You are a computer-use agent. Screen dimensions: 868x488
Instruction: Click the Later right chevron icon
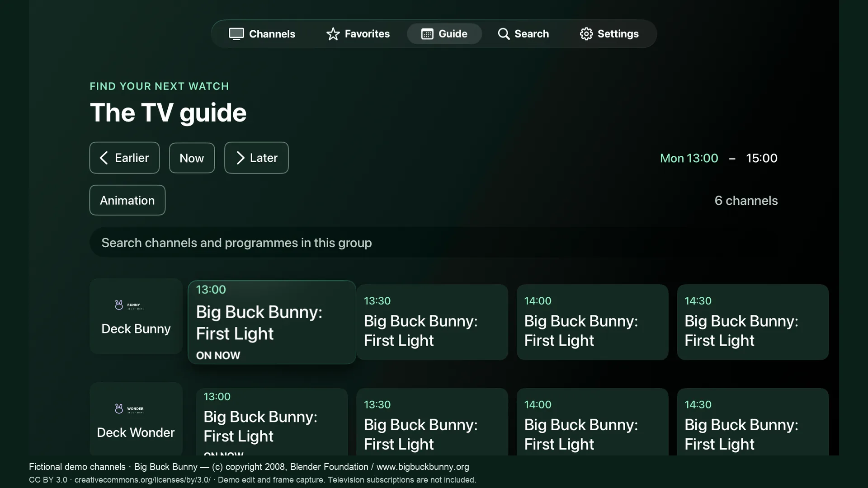pos(241,158)
